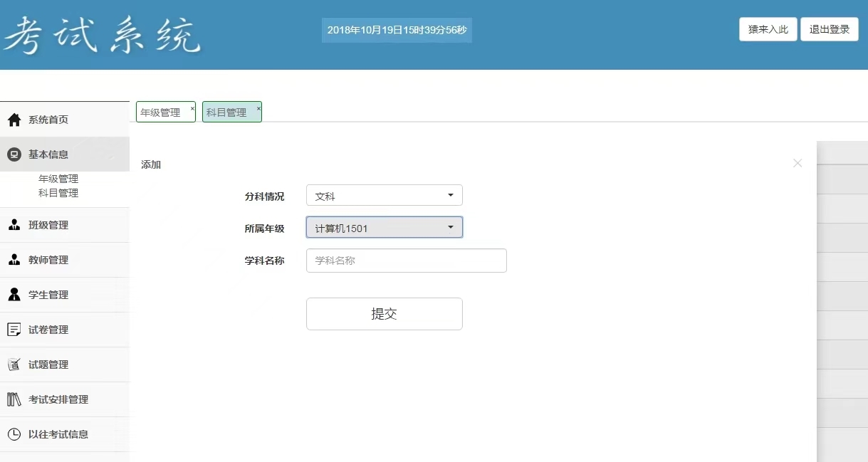Image resolution: width=868 pixels, height=462 pixels.
Task: Expand the 所属年级 dropdown showing 计算机1501
Action: point(384,227)
